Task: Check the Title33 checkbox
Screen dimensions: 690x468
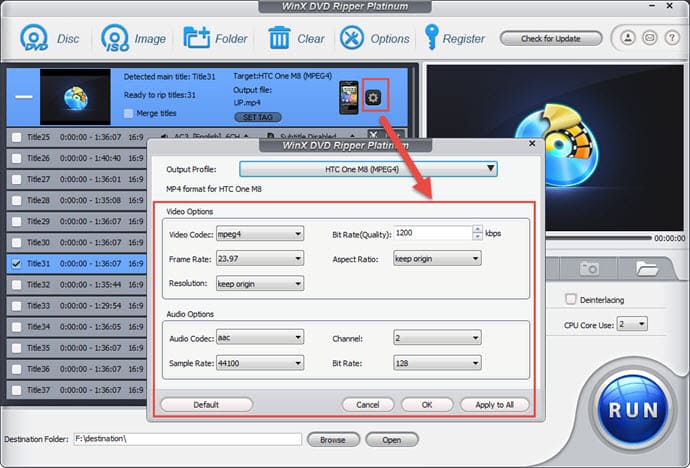Action: point(17,306)
